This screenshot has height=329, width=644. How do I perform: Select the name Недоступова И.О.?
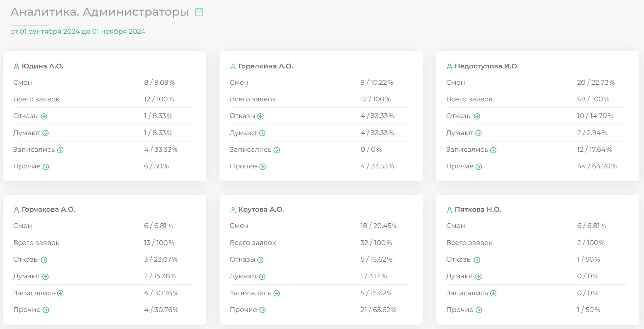pyautogui.click(x=487, y=66)
